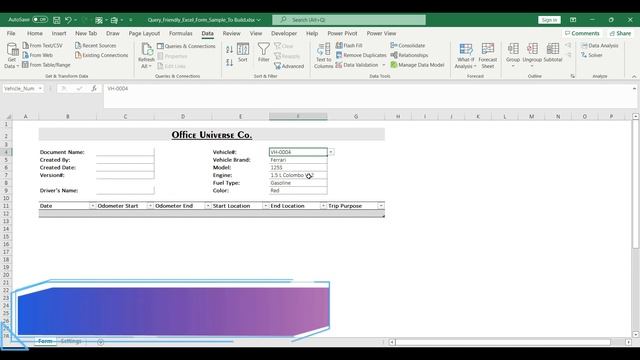Viewport: 640px width, 360px height.
Task: Click the Share button
Action: 620,33
